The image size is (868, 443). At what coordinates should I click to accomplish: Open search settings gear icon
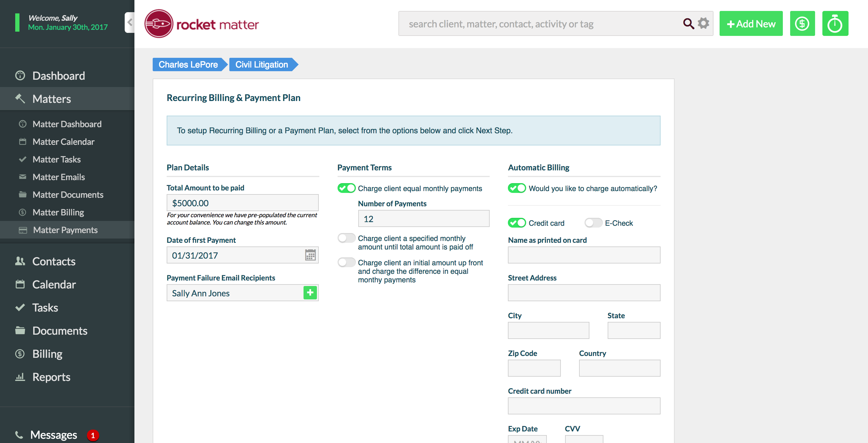tap(703, 24)
